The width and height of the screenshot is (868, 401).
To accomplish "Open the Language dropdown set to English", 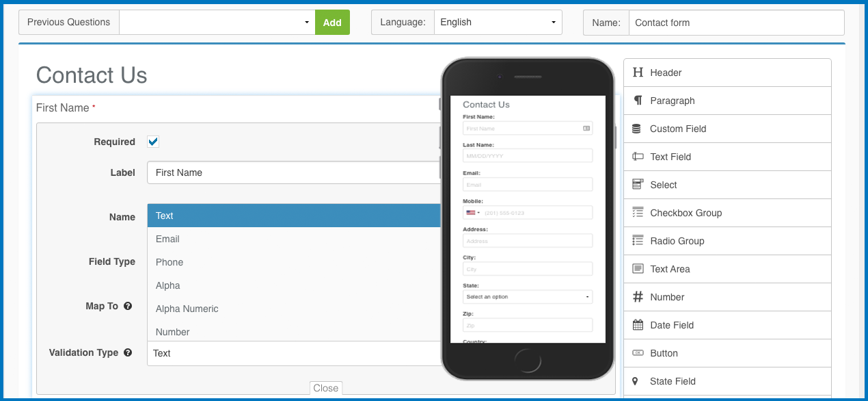I will [498, 22].
